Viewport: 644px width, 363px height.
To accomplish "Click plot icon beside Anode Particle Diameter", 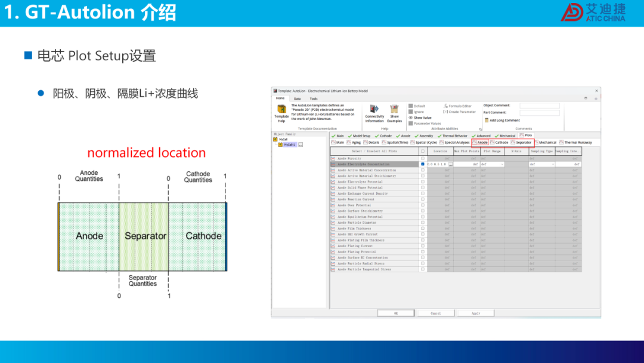I will click(333, 223).
